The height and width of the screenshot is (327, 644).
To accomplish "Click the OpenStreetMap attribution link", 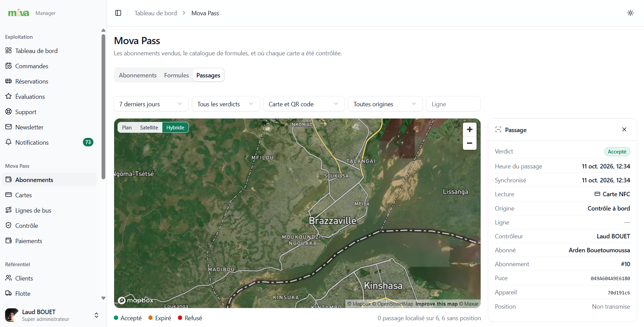I will click(x=393, y=304).
